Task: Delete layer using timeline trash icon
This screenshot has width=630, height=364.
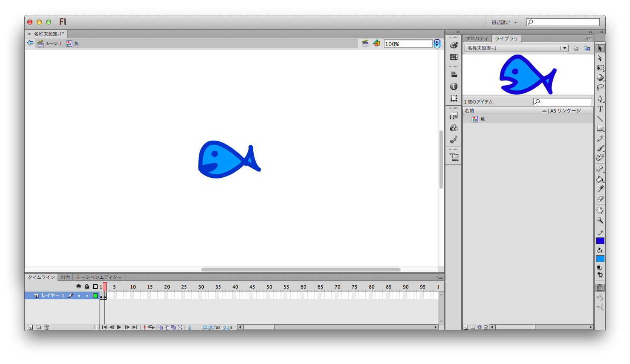Action: tap(47, 327)
